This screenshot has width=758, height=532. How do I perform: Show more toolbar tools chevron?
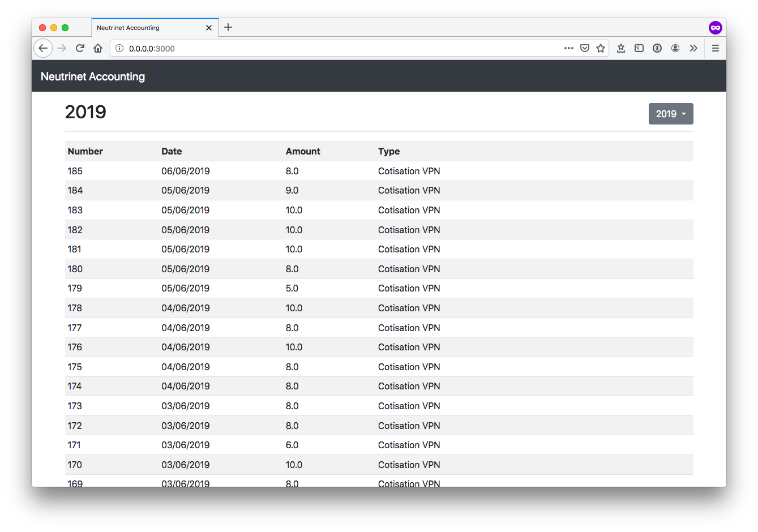[x=693, y=48]
